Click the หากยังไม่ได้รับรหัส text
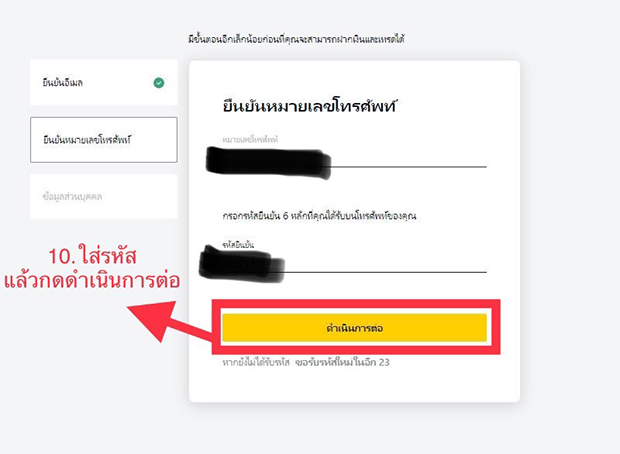The height and width of the screenshot is (454, 620). [256, 362]
